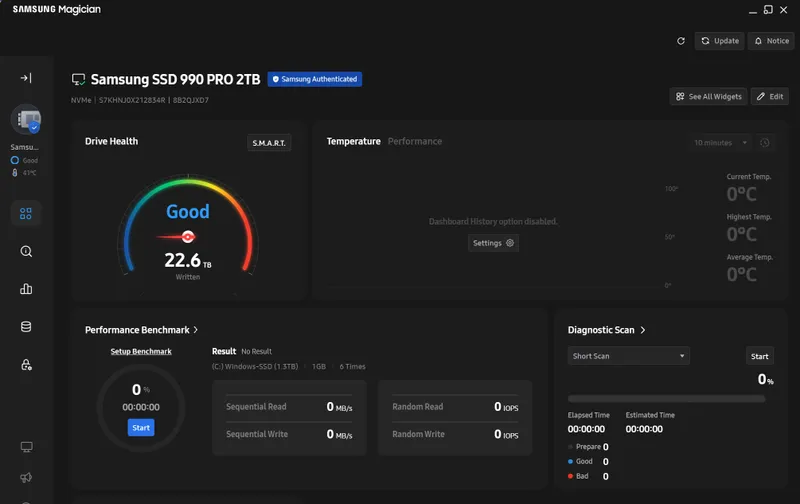Click the '6 Times' benchmark setting
Screen dimensions: 800x504
point(352,366)
